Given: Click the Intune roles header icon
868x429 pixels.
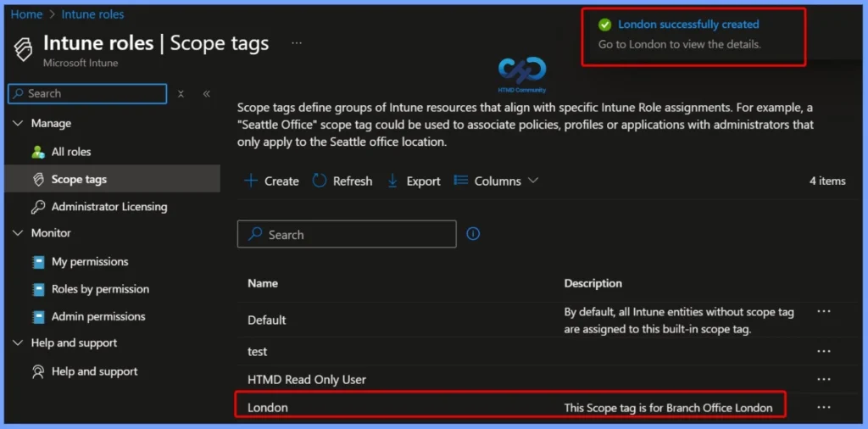Looking at the screenshot, I should (23, 50).
